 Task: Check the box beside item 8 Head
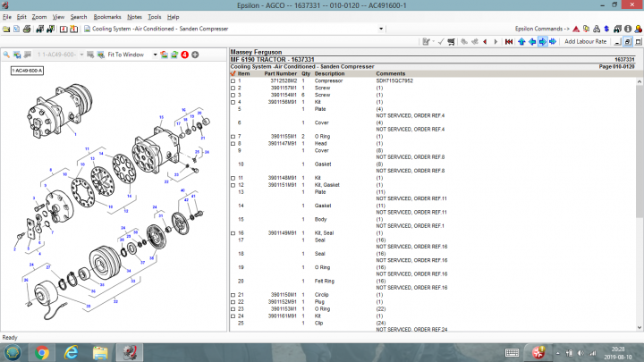(233, 144)
